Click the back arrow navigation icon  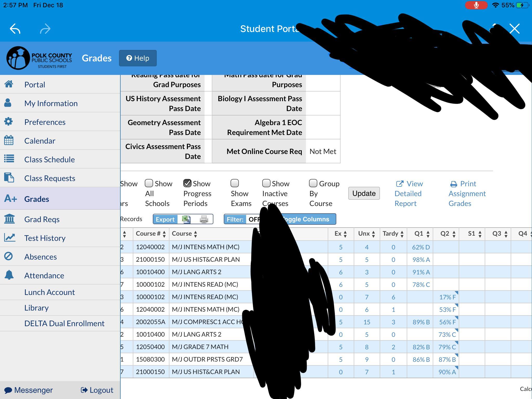coord(15,29)
